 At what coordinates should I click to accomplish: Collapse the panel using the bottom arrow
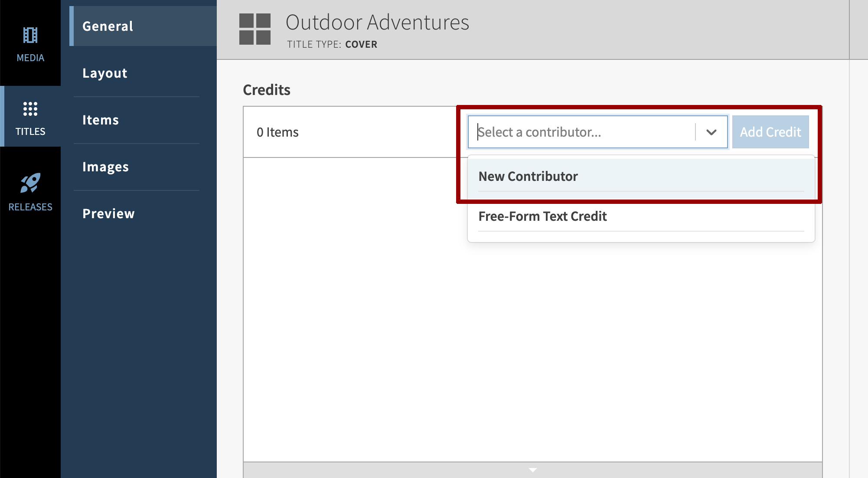tap(533, 470)
